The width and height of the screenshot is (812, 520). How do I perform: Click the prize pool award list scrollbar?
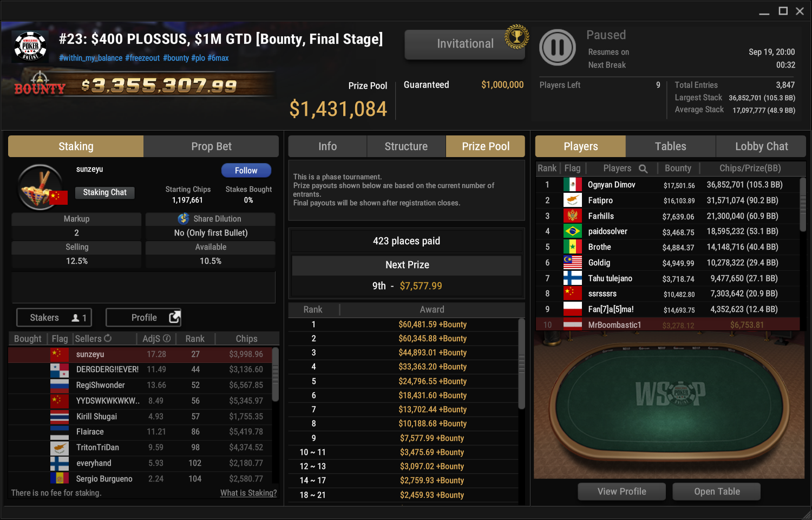point(522,363)
